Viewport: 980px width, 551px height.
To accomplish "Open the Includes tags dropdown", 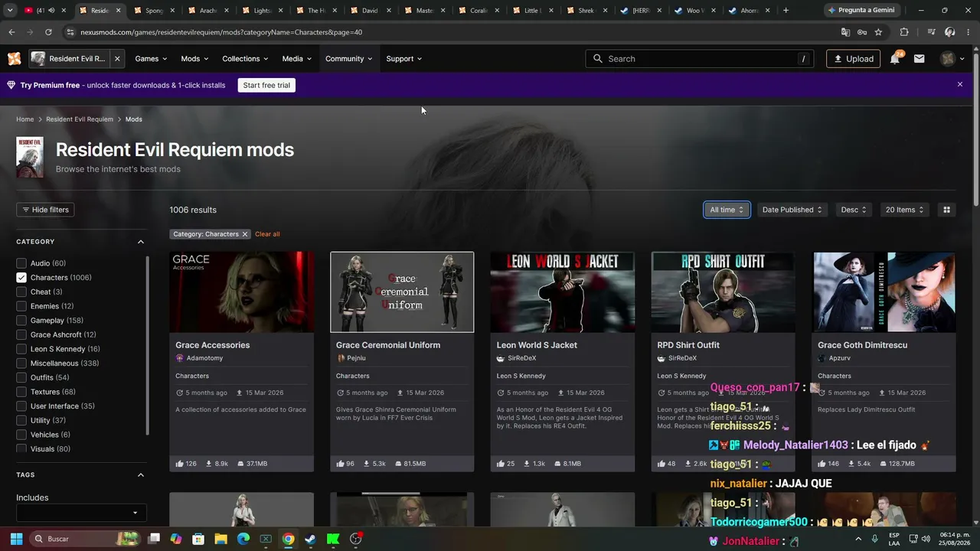I will 81,513.
